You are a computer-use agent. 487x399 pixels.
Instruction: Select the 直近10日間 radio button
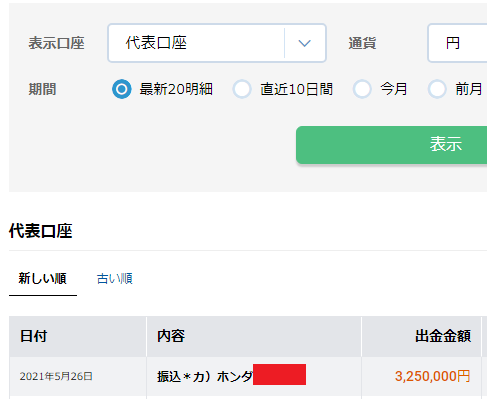(x=242, y=89)
